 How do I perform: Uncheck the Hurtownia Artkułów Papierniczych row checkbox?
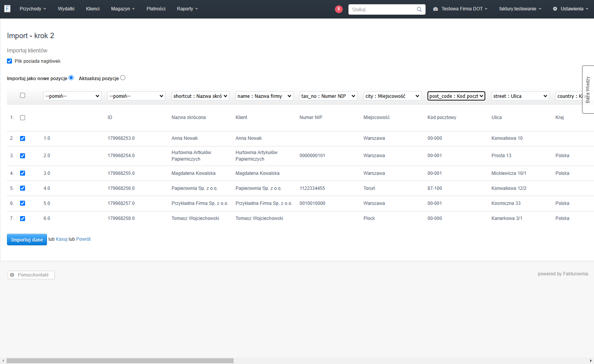pyautogui.click(x=22, y=156)
